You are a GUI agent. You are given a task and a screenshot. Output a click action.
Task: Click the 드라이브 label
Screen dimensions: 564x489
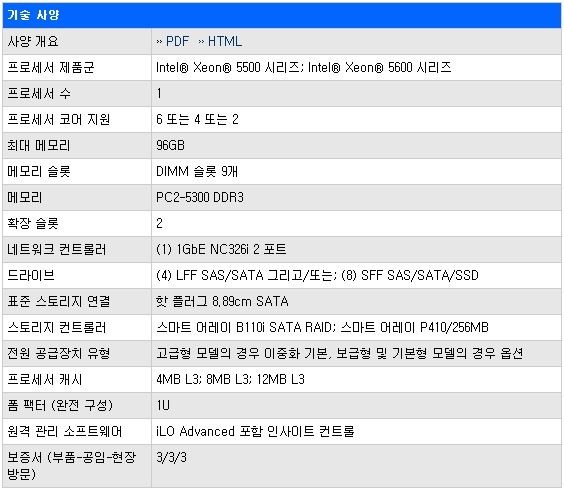(x=31, y=275)
